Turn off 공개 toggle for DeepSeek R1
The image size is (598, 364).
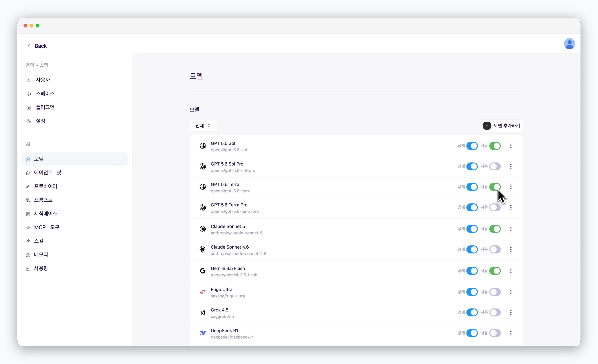click(x=472, y=333)
